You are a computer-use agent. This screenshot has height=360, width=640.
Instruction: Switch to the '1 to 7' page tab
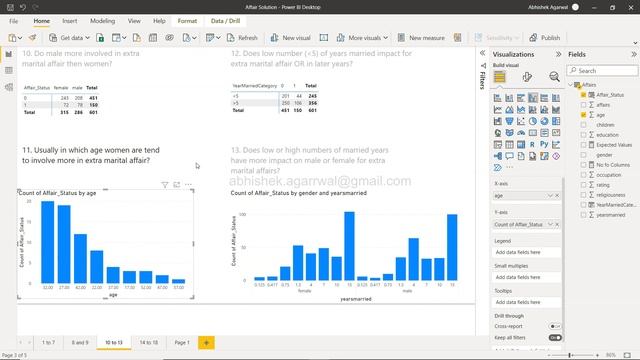(48, 342)
